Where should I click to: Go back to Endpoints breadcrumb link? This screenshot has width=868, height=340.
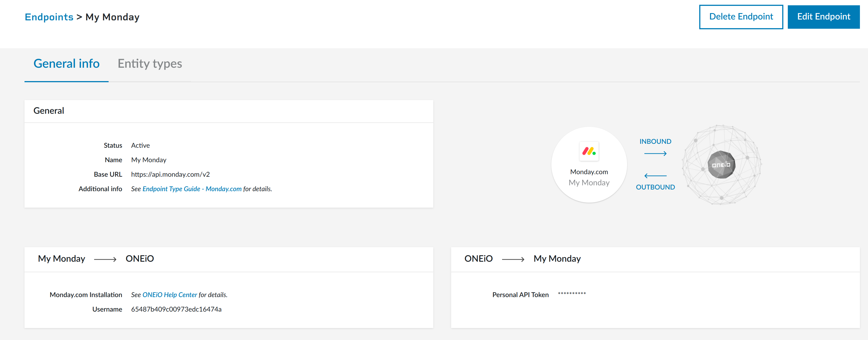[x=49, y=17]
